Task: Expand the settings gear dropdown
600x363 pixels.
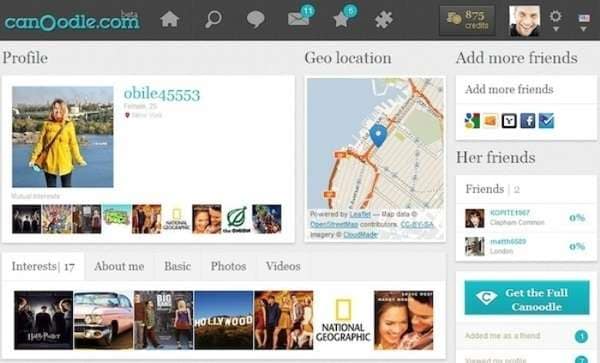Action: click(x=555, y=20)
